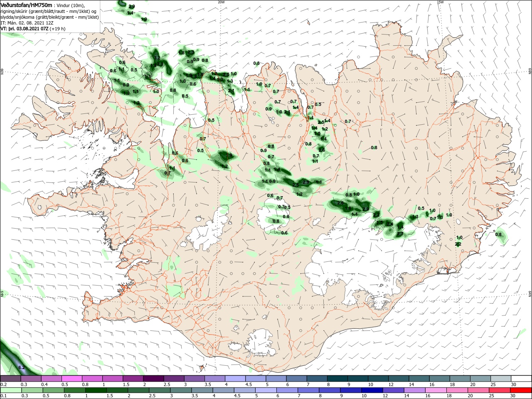This screenshot has width=532, height=399.
Task: Click the 20W longitude label
Action: (x=221, y=2)
